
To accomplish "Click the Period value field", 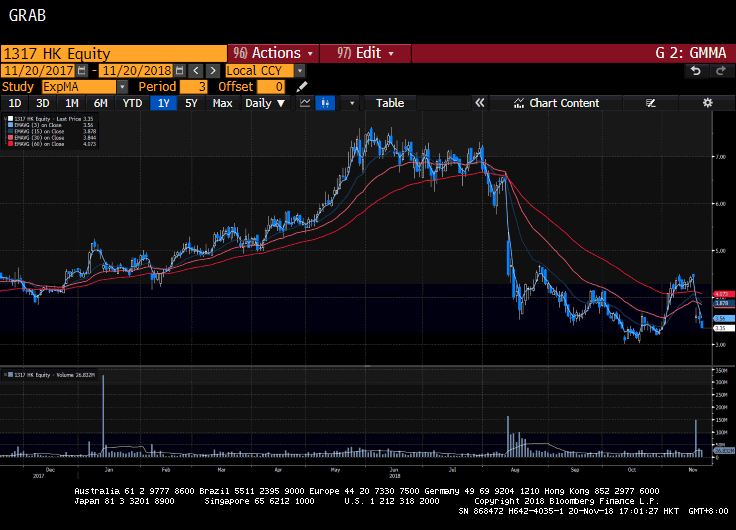I will (193, 87).
